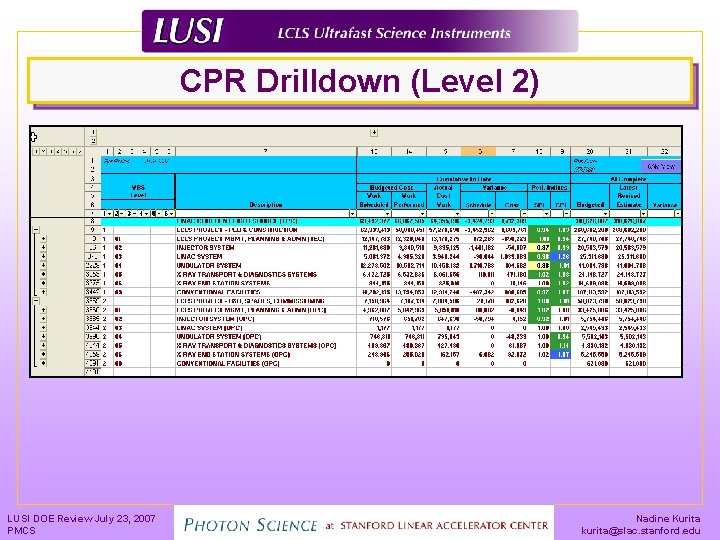Viewport: 720px width, 540px height.
Task: Select the orange highlighted column header
Action: click(478, 151)
